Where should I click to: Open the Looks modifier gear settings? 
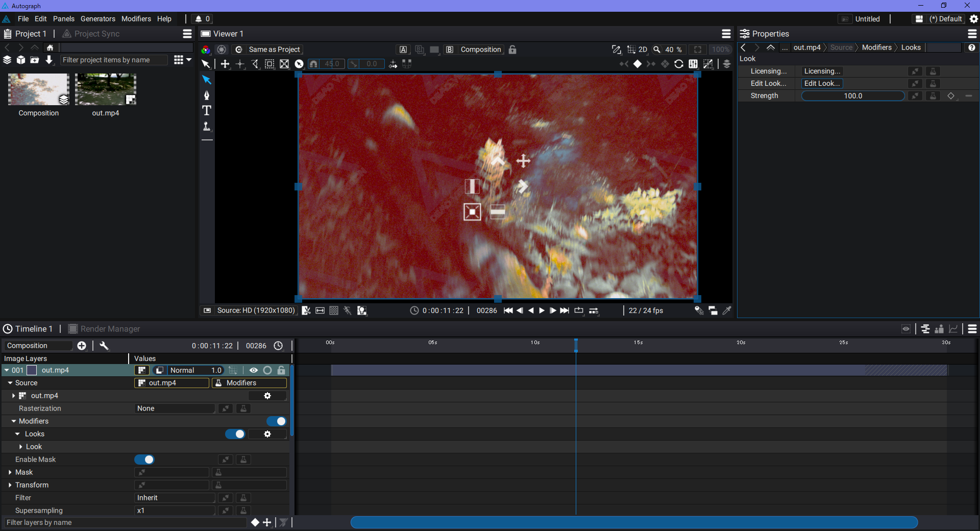[x=267, y=434]
